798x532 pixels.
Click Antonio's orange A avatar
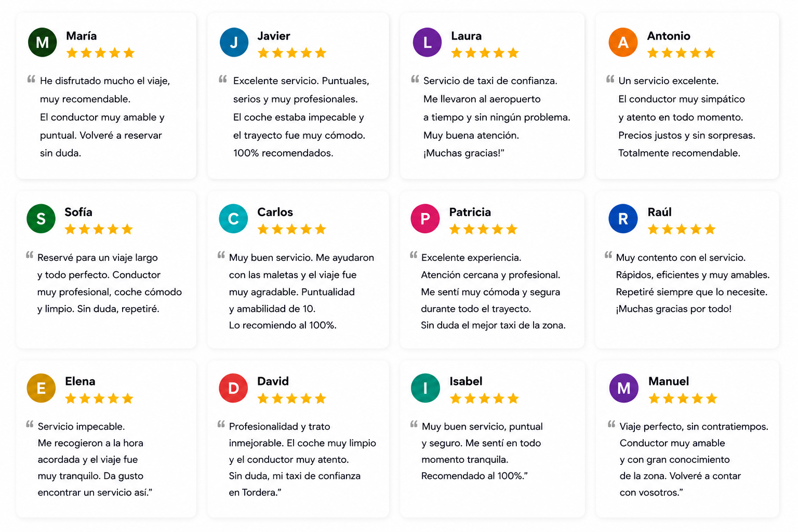[x=623, y=42]
